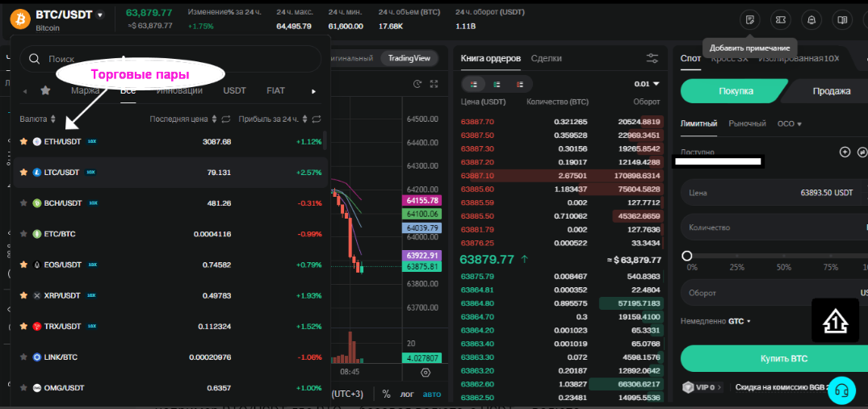The image size is (868, 409).
Task: Open order book settings sliders icon
Action: point(652,58)
